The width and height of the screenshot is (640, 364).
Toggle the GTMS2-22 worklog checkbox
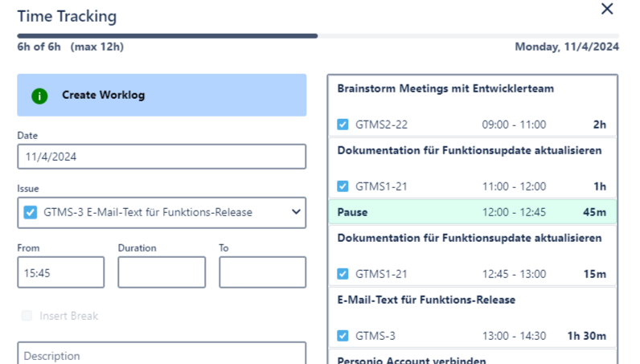click(x=343, y=125)
